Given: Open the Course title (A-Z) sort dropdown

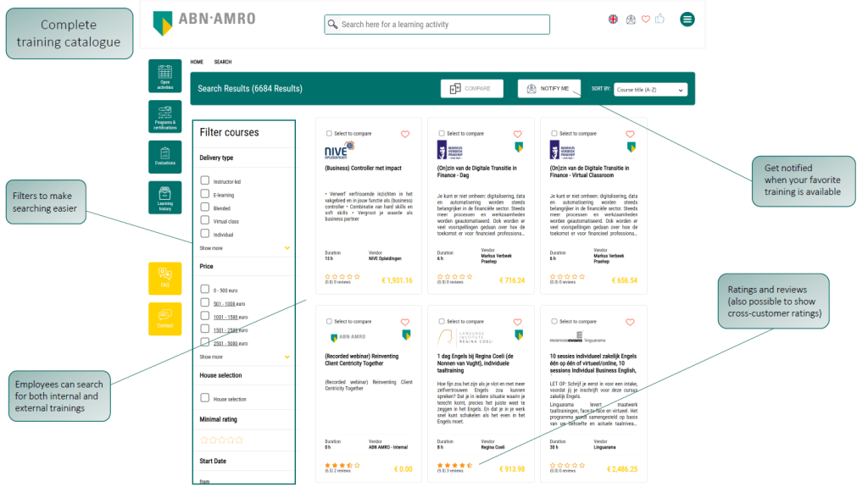Looking at the screenshot, I should pyautogui.click(x=650, y=89).
